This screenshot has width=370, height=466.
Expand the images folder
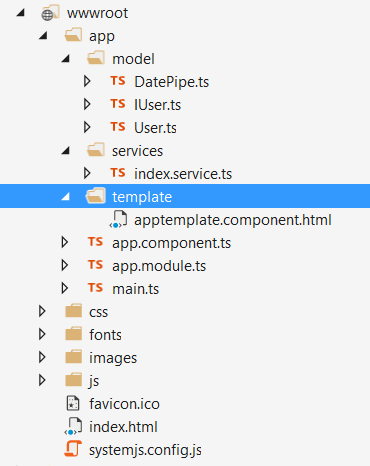42,357
